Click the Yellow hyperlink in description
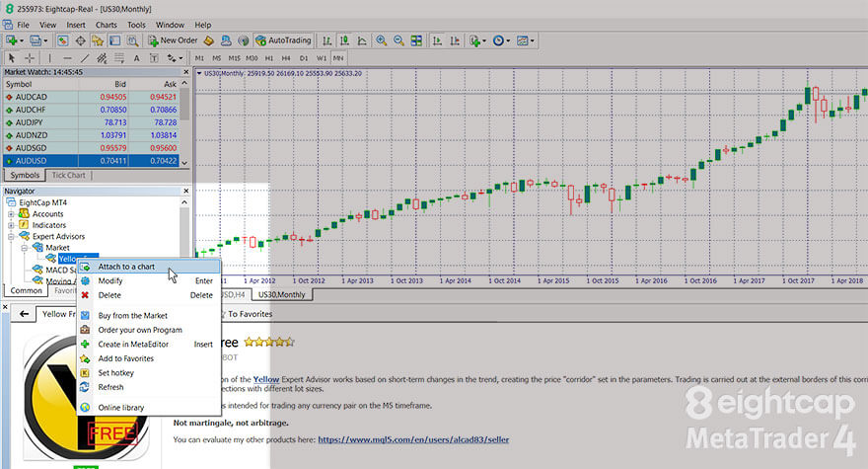The height and width of the screenshot is (469, 868). [x=266, y=380]
